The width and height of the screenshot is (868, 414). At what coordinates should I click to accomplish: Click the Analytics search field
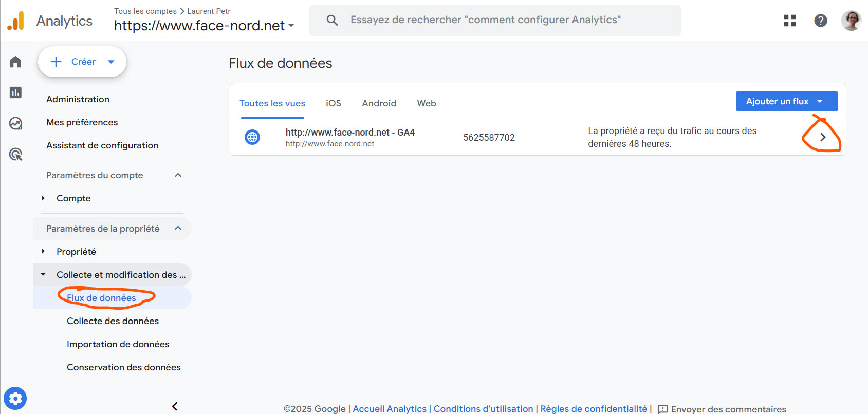tap(495, 20)
